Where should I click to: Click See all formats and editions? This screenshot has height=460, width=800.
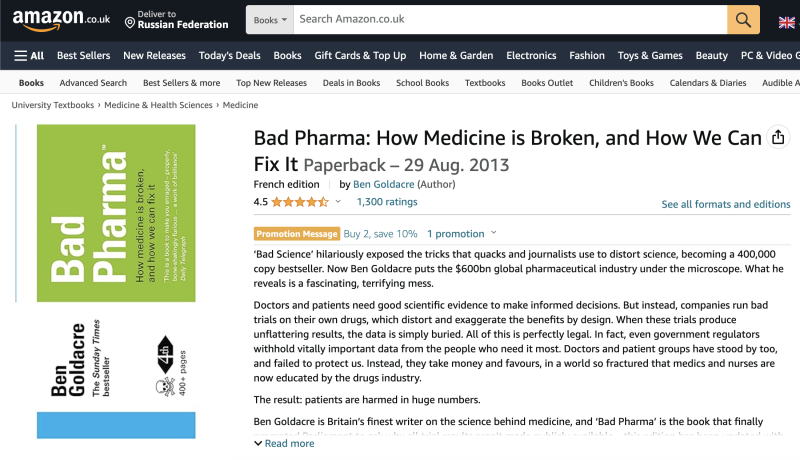tap(726, 204)
